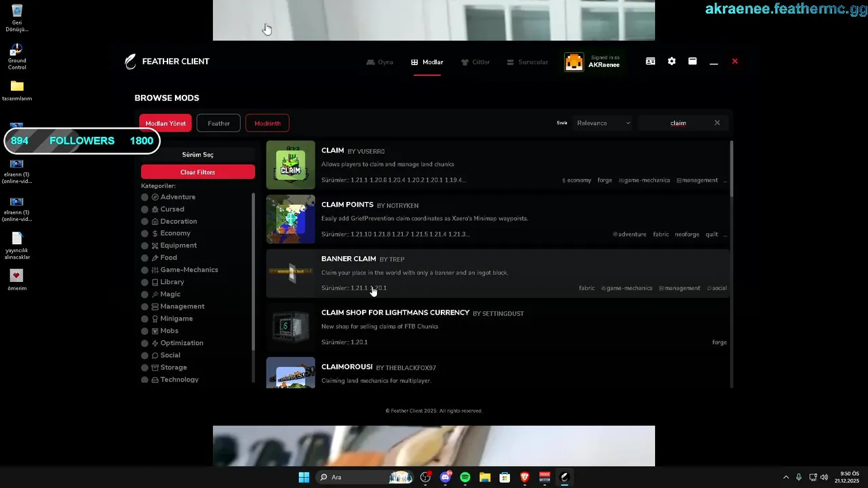
Task: Select the Game-Mechanics category filter
Action: (x=180, y=270)
